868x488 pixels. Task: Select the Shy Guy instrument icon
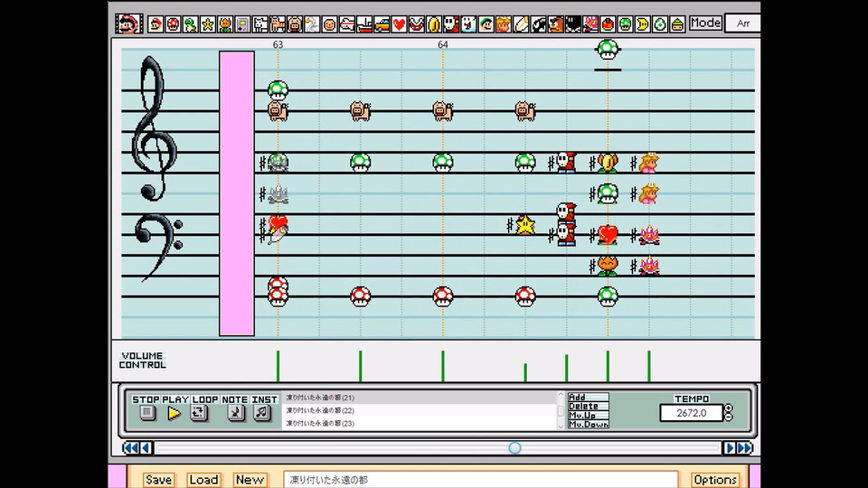coord(451,24)
